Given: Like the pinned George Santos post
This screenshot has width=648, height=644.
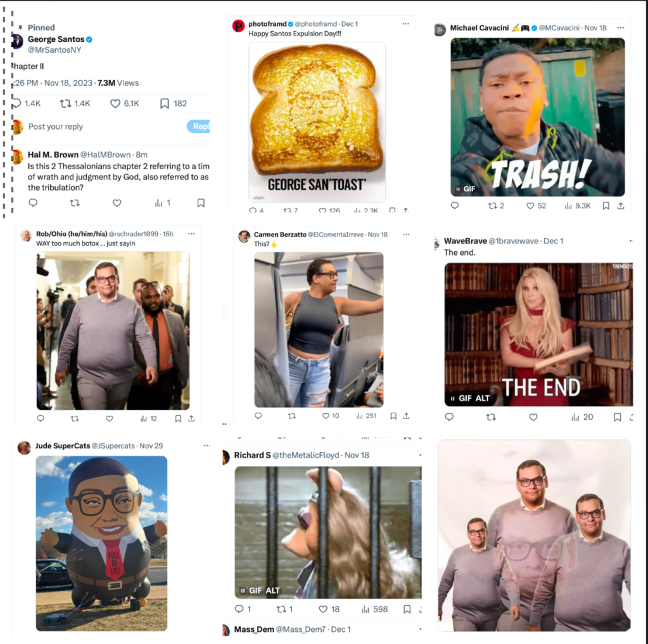Looking at the screenshot, I should coord(115,103).
